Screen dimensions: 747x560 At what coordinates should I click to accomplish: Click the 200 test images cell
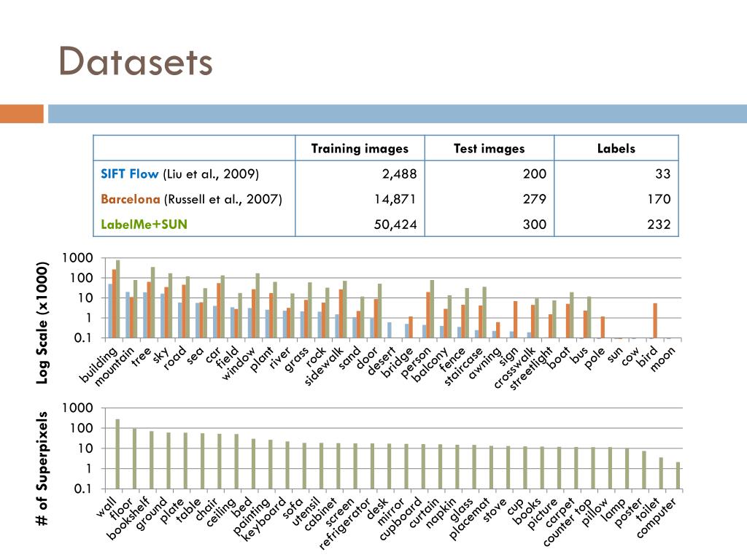coord(535,174)
